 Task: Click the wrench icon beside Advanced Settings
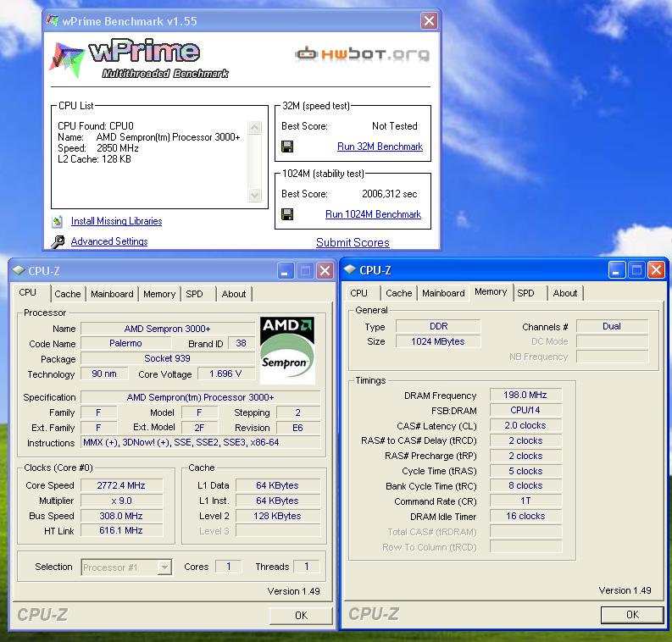pos(58,242)
